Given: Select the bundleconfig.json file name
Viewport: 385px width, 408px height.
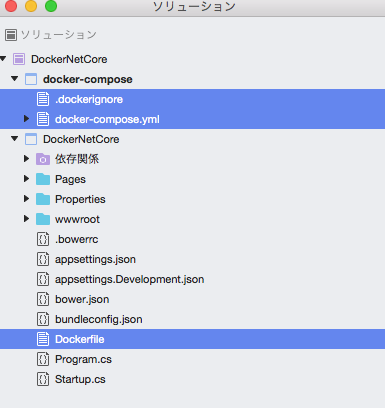Looking at the screenshot, I should (x=99, y=319).
